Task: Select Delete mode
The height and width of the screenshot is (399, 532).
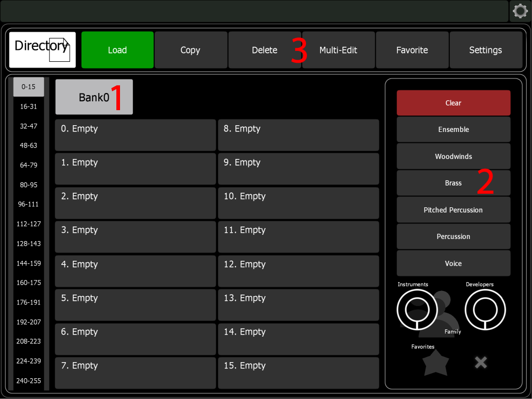Action: (264, 50)
